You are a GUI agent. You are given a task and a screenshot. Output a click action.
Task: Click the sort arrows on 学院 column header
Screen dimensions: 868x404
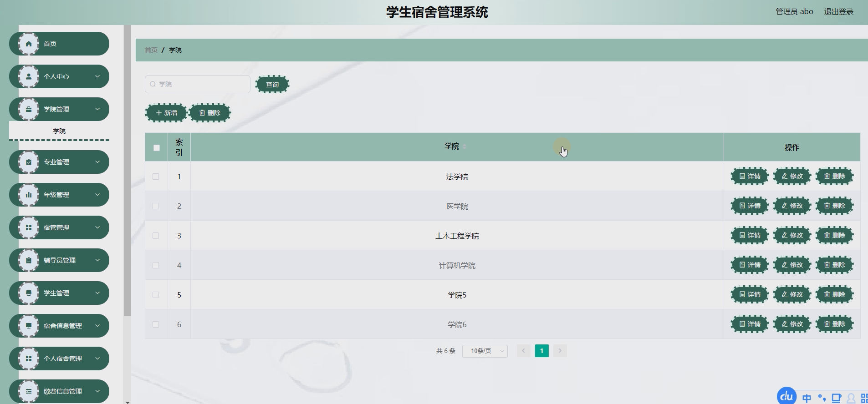coord(465,146)
